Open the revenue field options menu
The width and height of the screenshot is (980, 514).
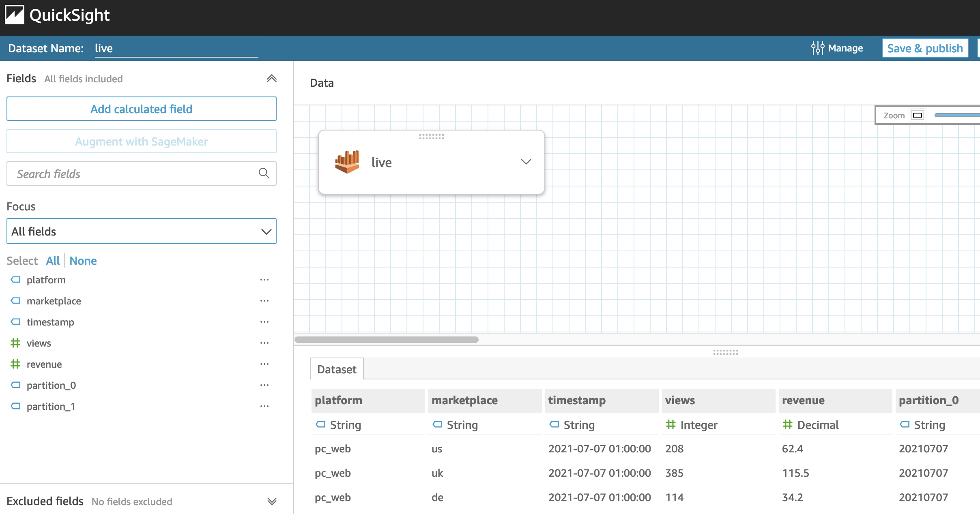[x=264, y=364]
